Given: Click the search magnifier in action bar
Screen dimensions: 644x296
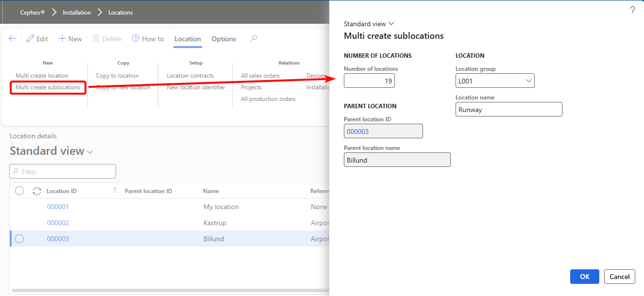Looking at the screenshot, I should click(253, 39).
